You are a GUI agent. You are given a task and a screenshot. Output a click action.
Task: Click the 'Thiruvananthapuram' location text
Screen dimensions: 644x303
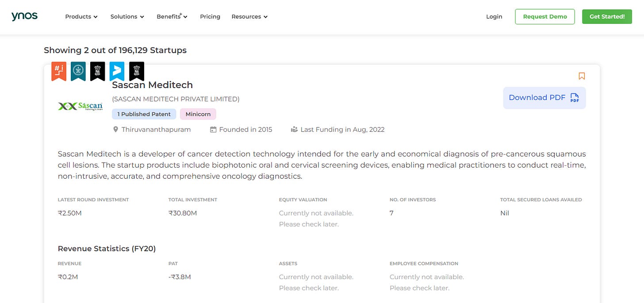(156, 130)
